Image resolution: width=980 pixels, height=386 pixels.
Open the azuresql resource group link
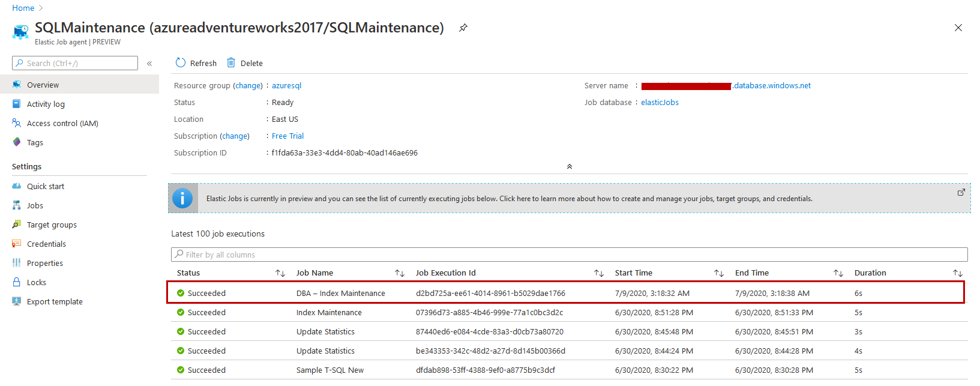click(286, 86)
